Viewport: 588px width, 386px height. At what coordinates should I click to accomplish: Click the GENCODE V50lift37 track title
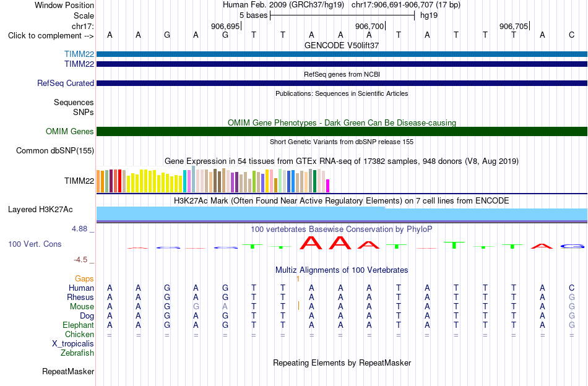pyautogui.click(x=342, y=45)
